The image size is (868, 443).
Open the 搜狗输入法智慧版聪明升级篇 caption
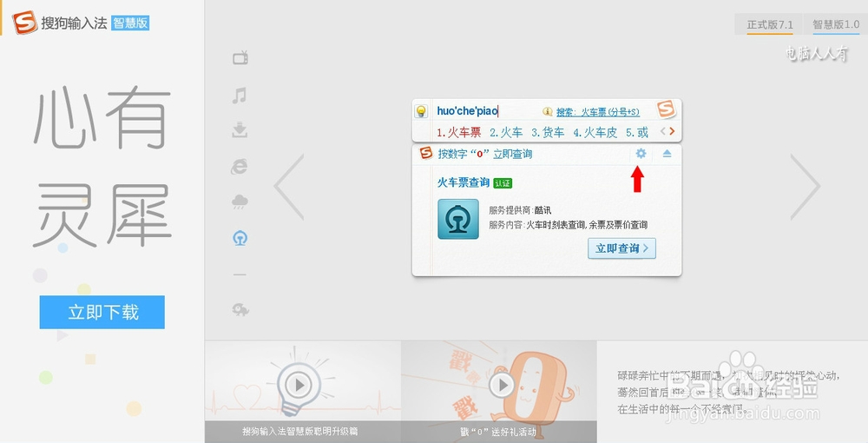[299, 432]
